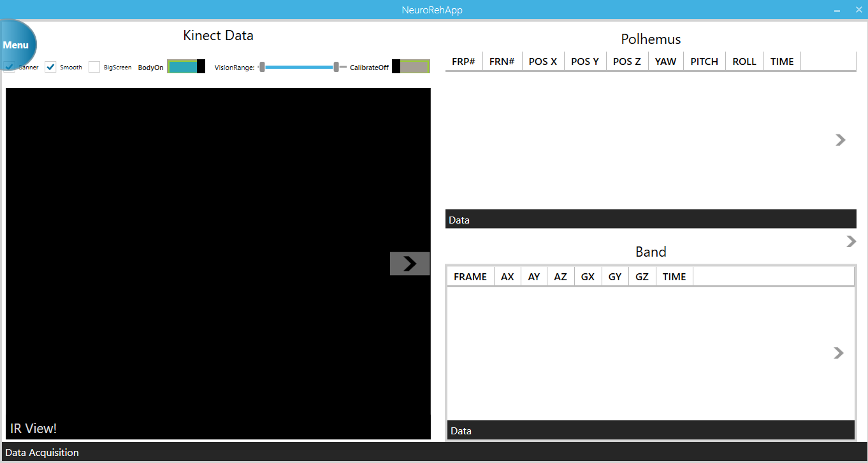Viewport: 868px width, 463px height.
Task: Uncheck the Banner checkbox
Action: pyautogui.click(x=9, y=66)
